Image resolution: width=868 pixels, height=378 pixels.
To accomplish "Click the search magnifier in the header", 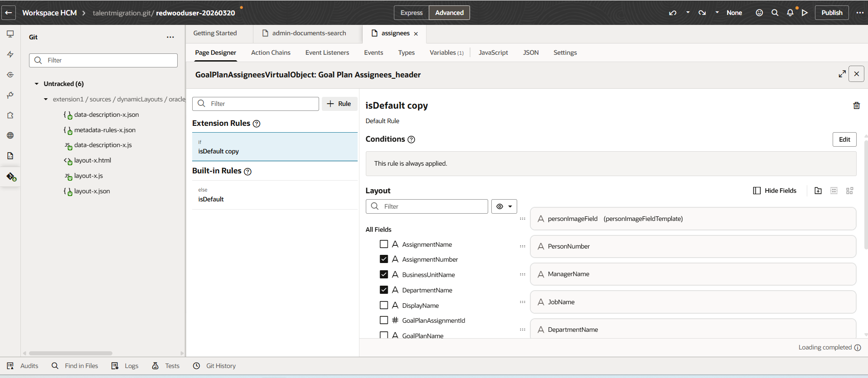I will [775, 13].
